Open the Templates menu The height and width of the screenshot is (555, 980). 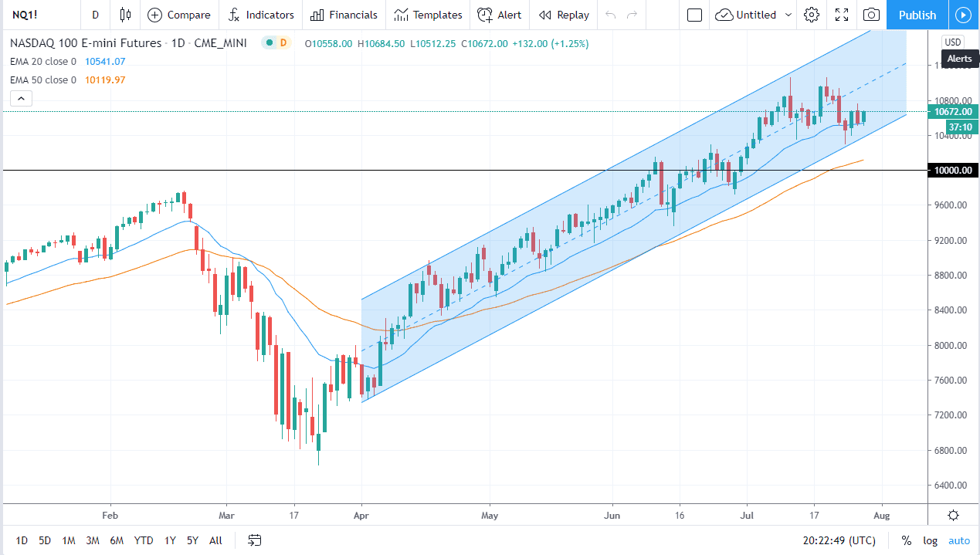coord(428,15)
